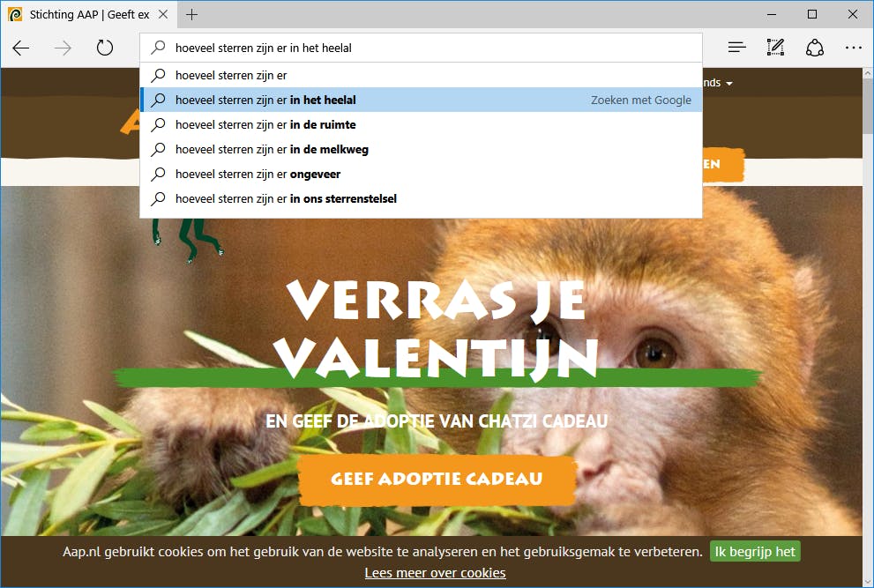Minimize the browser window
Screen dimensions: 874x588
(772, 14)
